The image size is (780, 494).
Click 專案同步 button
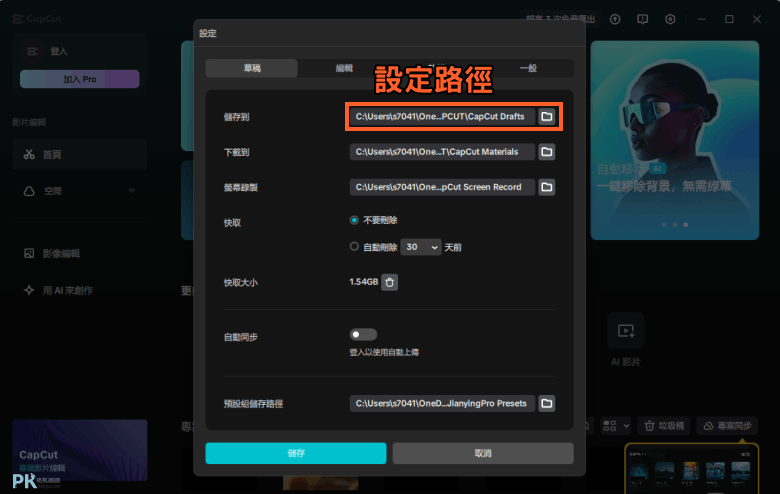(x=727, y=426)
